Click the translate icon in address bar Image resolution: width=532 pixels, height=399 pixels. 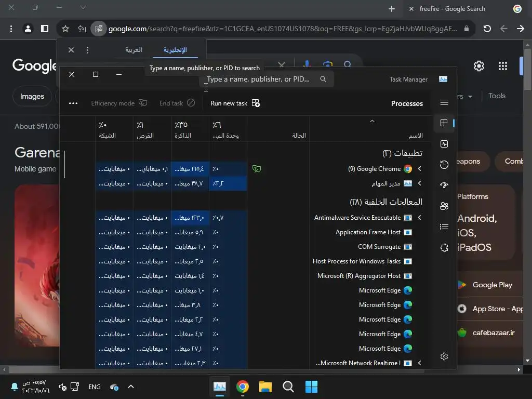coord(98,29)
